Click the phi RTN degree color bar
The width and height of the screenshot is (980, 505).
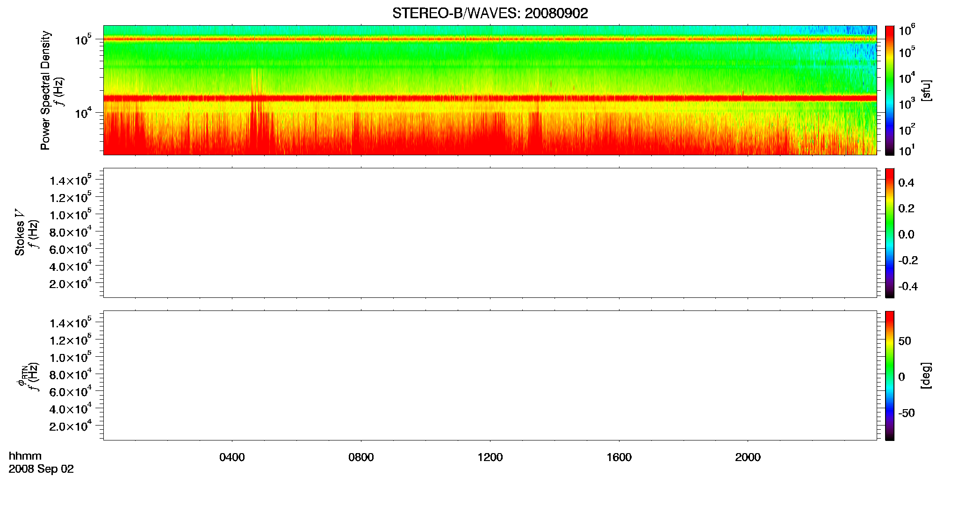(x=889, y=375)
